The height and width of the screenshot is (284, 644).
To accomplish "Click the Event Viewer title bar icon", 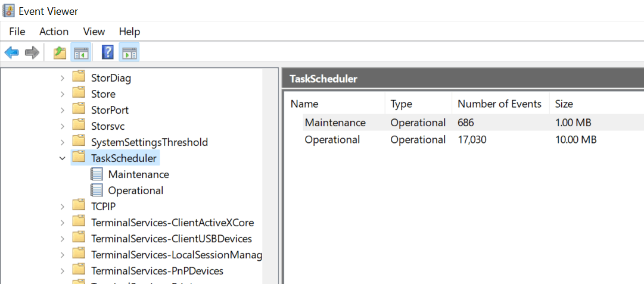I will (x=8, y=11).
